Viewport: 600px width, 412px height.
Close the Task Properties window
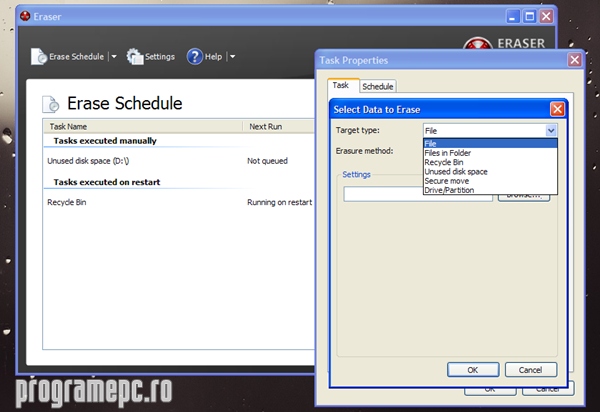pos(574,60)
